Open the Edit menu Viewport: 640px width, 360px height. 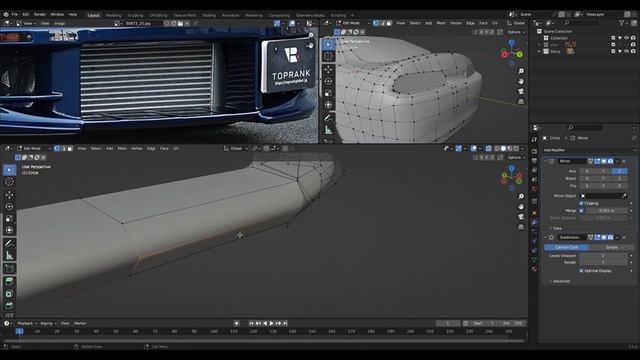[26, 14]
